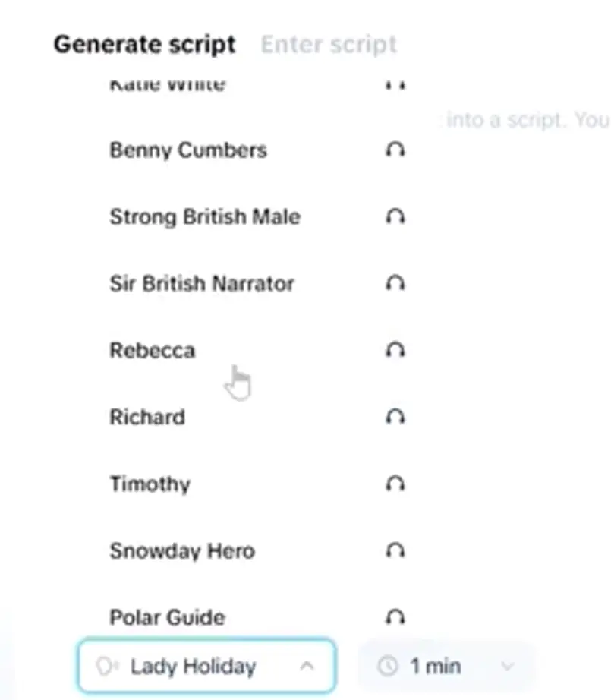
Task: Play sample for Sir British Narrator
Action: click(x=395, y=284)
